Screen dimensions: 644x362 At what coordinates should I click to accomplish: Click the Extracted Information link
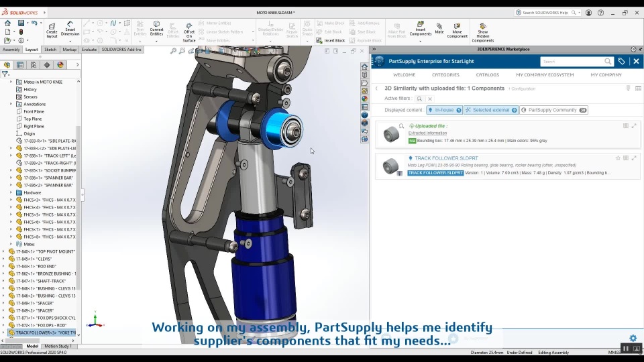427,133
